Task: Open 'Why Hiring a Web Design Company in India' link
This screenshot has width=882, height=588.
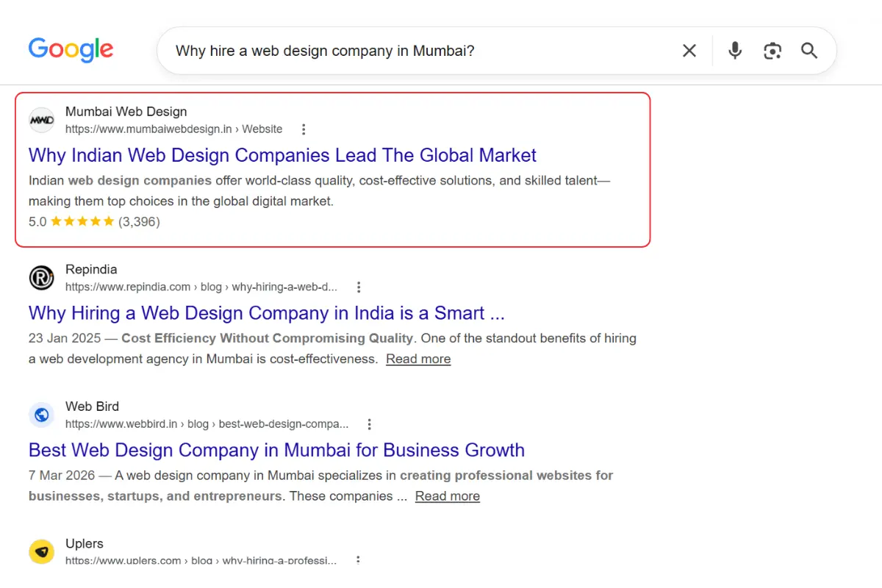Action: (x=267, y=313)
